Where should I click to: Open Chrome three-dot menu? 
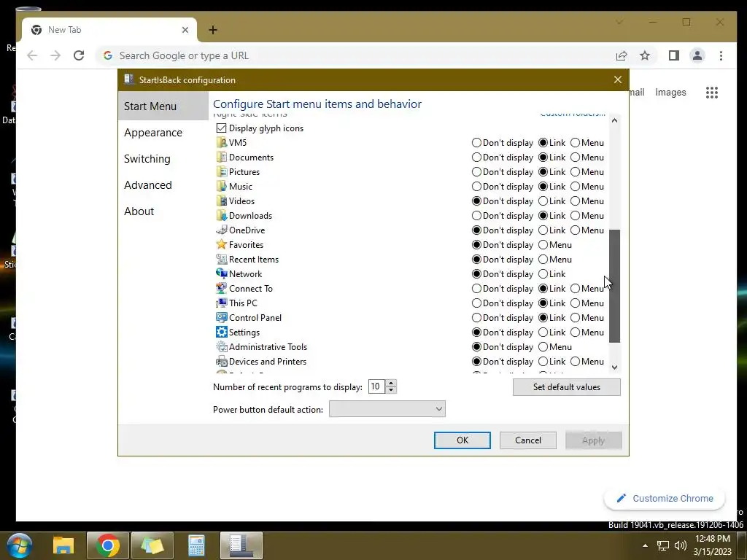(721, 55)
